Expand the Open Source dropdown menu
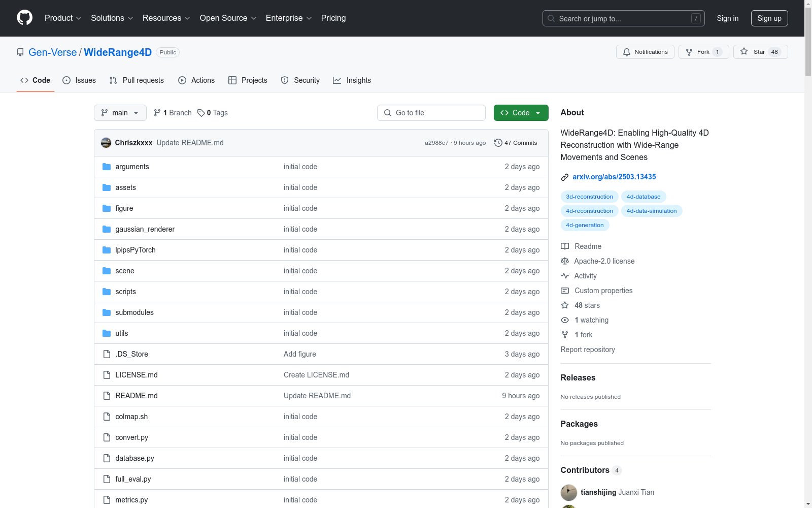Image resolution: width=812 pixels, height=508 pixels. 228,18
